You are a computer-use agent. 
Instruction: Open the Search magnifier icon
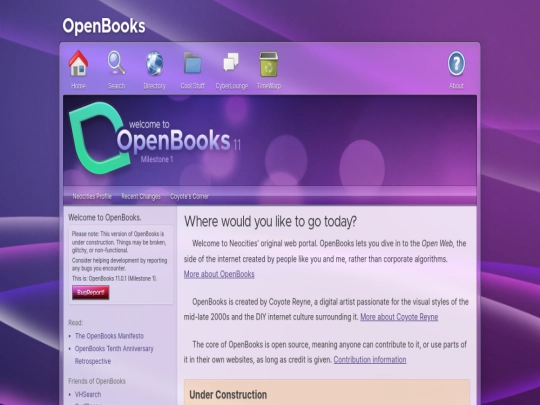[116, 63]
